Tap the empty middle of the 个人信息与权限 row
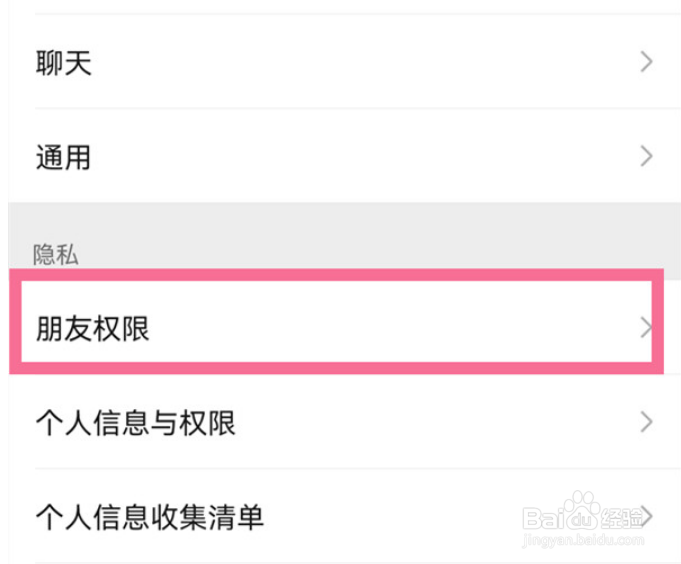681x564 pixels. click(x=430, y=423)
